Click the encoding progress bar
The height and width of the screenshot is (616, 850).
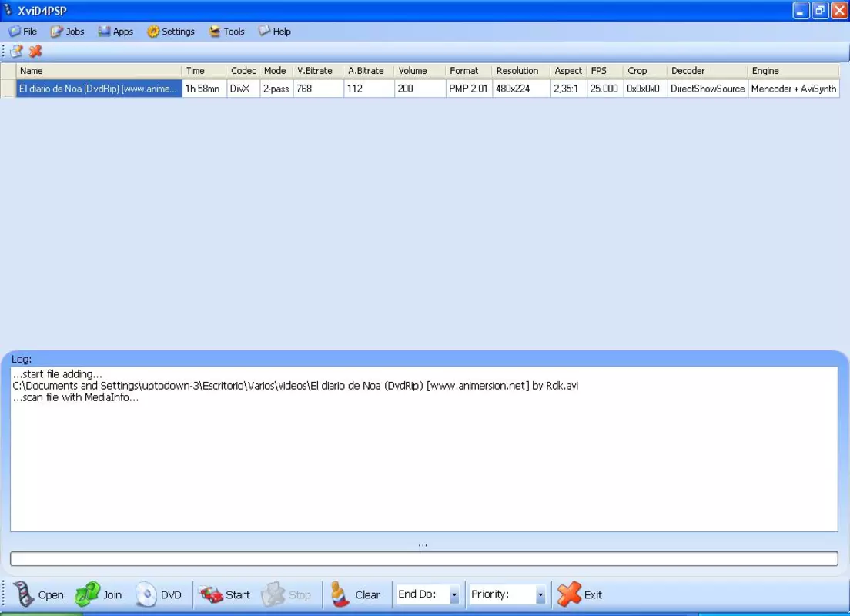point(424,558)
